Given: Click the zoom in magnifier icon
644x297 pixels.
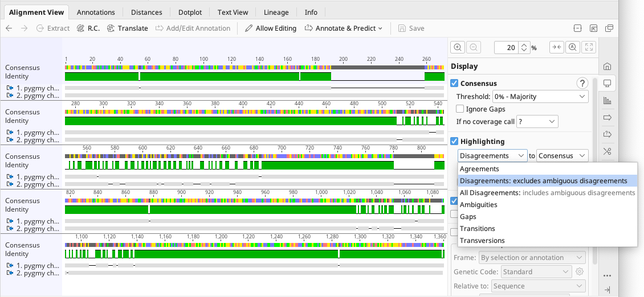Looking at the screenshot, I should (458, 48).
